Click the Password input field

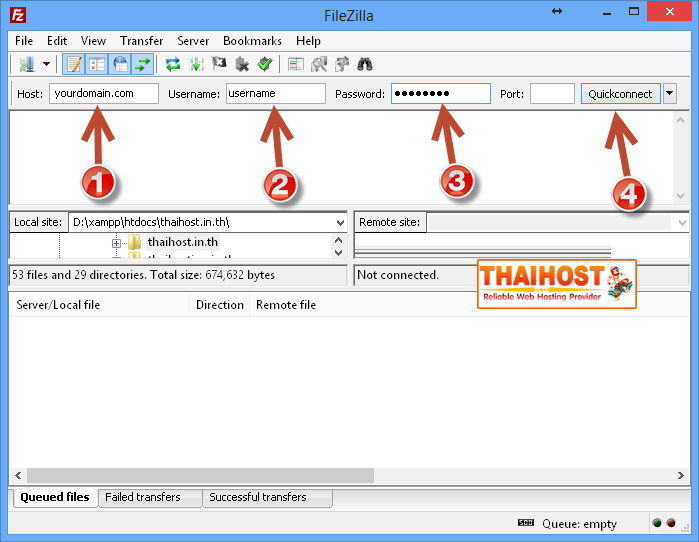tap(441, 94)
